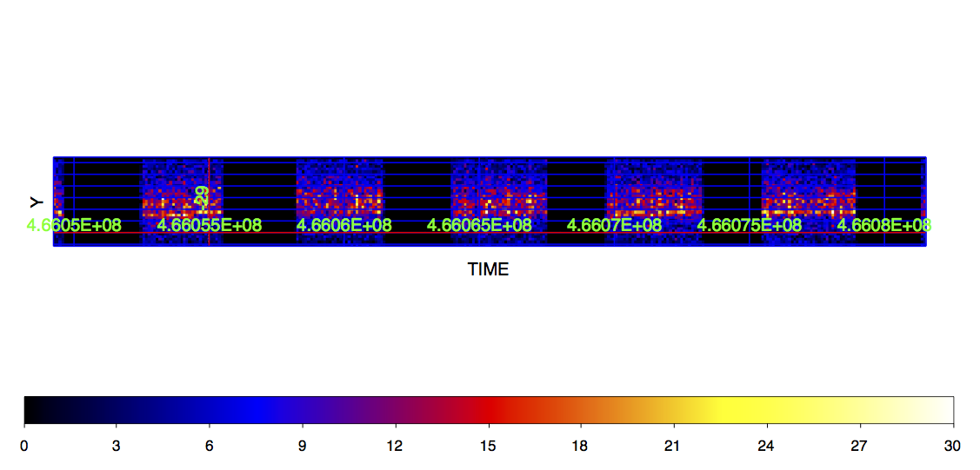This screenshot has height=470, width=980.
Task: Click the 4.6608E+08 time axis label
Action: [884, 225]
